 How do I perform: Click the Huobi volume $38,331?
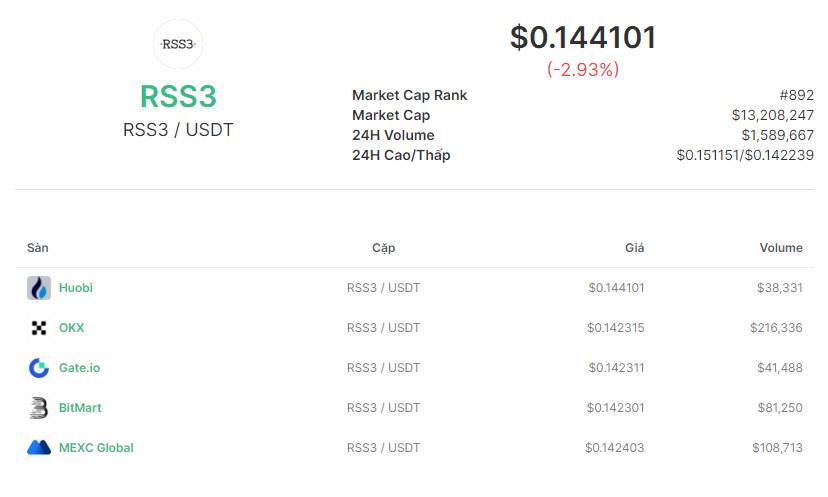(x=780, y=288)
